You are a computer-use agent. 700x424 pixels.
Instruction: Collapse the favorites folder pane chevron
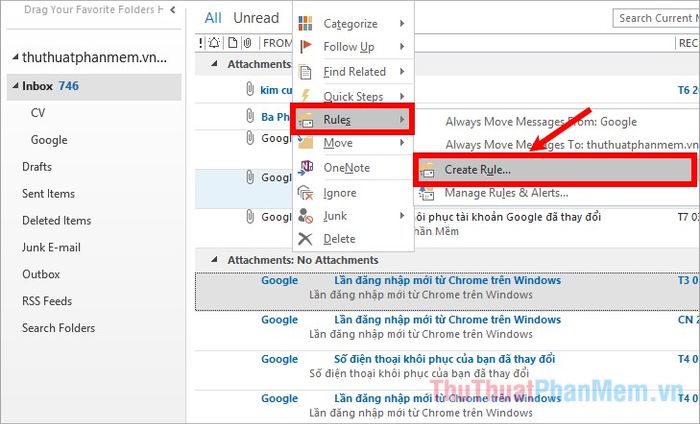[173, 9]
